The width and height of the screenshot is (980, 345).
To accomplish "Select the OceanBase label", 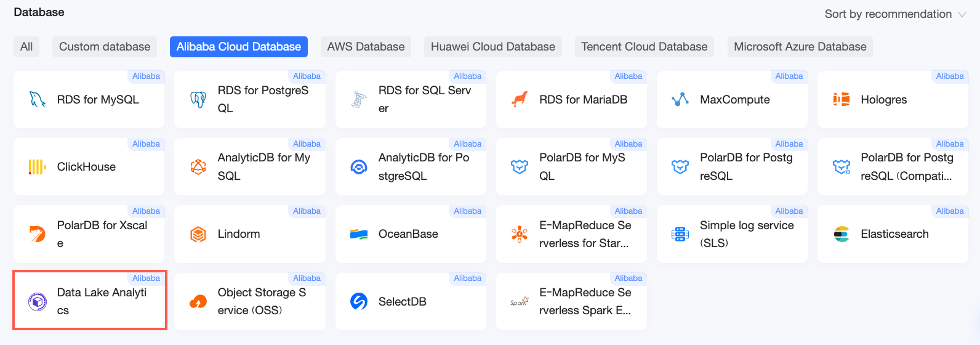I will 408,234.
